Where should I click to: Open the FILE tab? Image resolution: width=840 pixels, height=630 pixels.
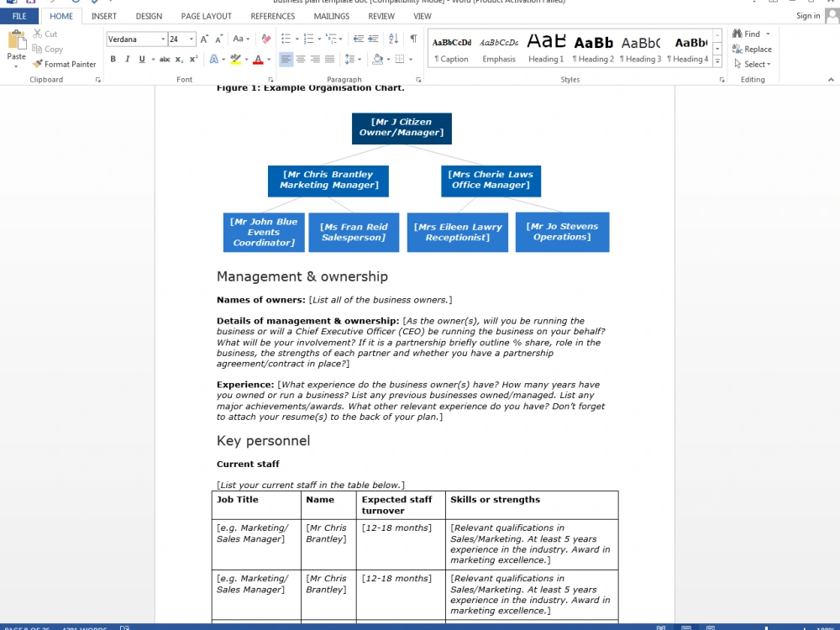point(19,16)
